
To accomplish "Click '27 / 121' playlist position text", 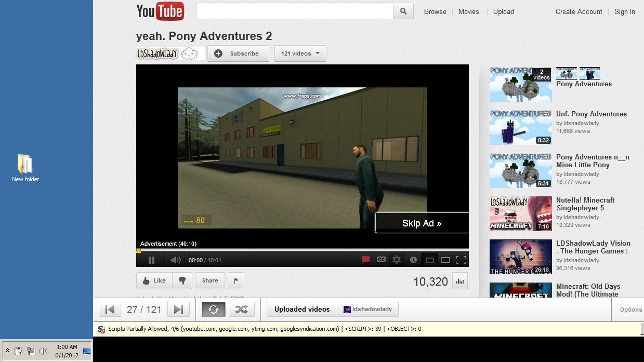I will [x=144, y=310].
